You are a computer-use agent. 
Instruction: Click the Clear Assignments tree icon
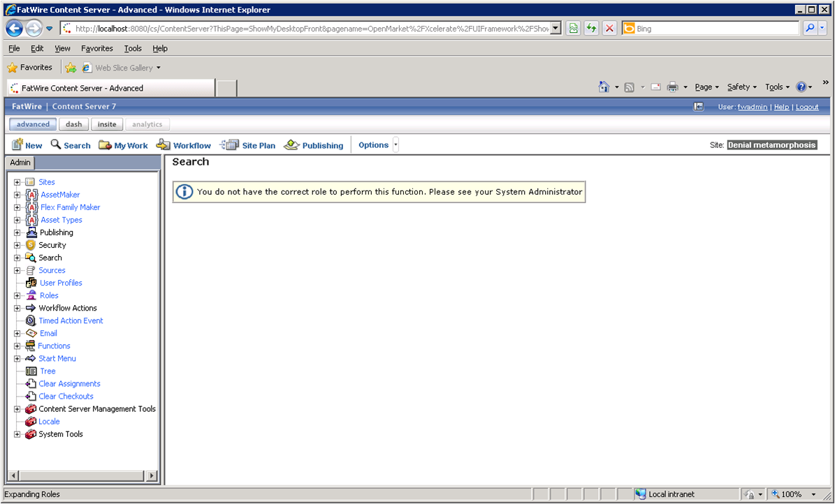(31, 383)
